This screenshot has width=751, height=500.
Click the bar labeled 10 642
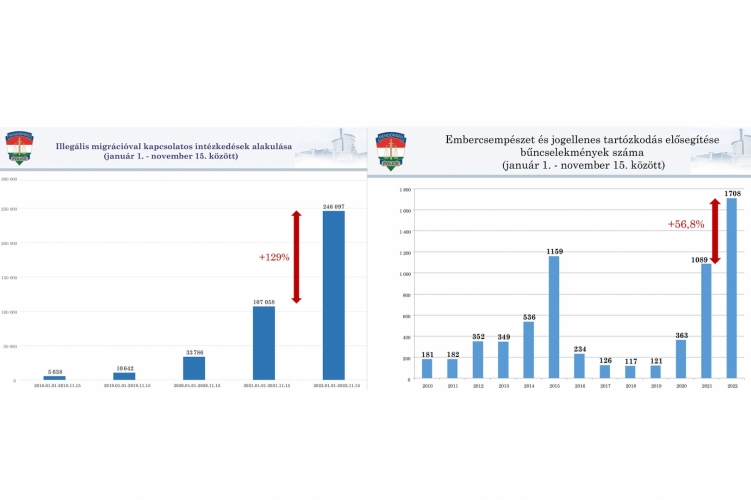(x=124, y=376)
